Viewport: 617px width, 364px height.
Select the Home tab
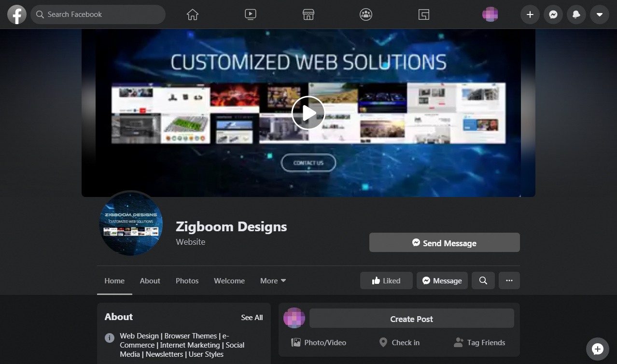(x=114, y=280)
